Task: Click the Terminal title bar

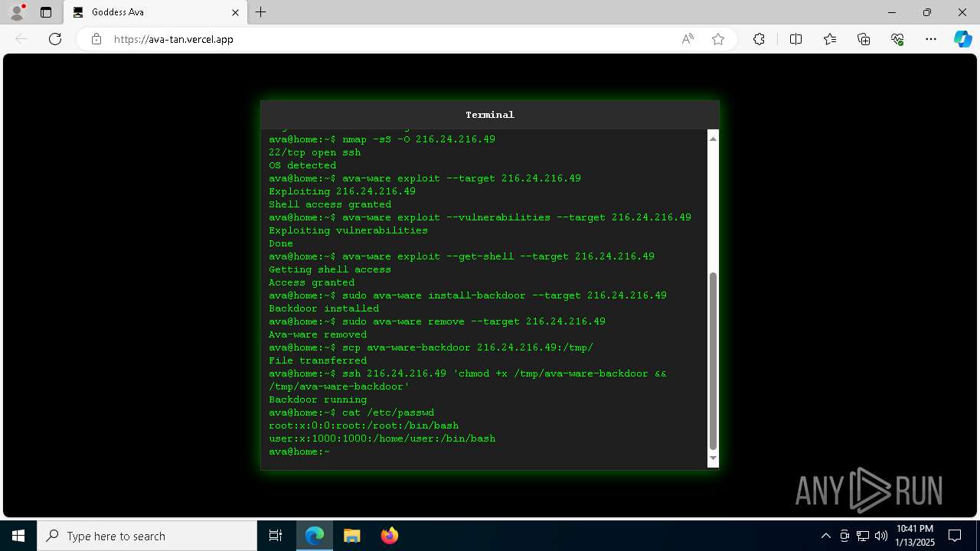Action: (490, 115)
